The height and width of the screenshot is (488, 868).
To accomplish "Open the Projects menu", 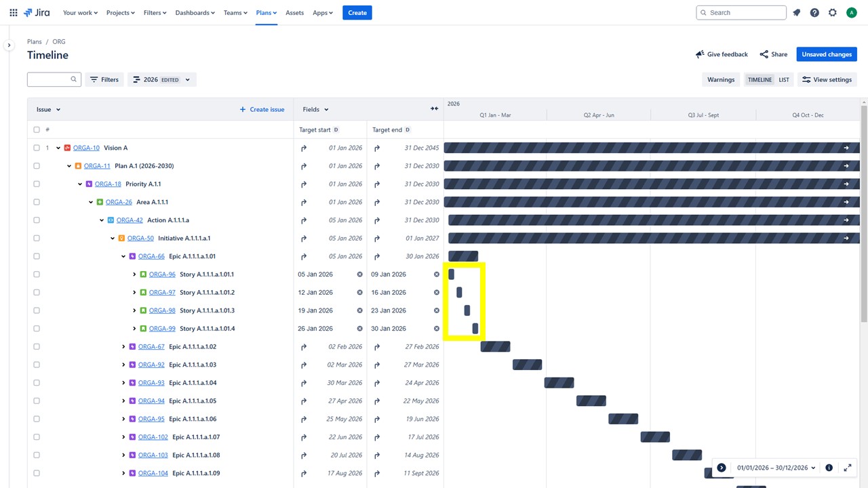I will pyautogui.click(x=121, y=13).
